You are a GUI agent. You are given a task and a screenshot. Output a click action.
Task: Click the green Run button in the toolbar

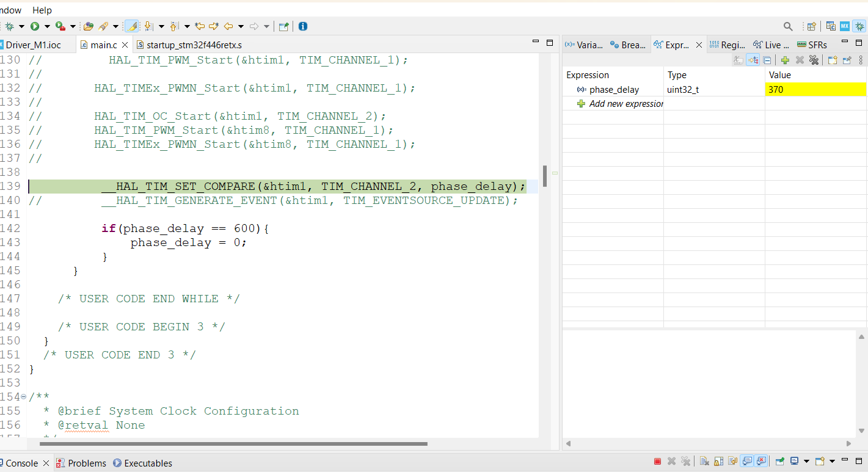tap(35, 26)
